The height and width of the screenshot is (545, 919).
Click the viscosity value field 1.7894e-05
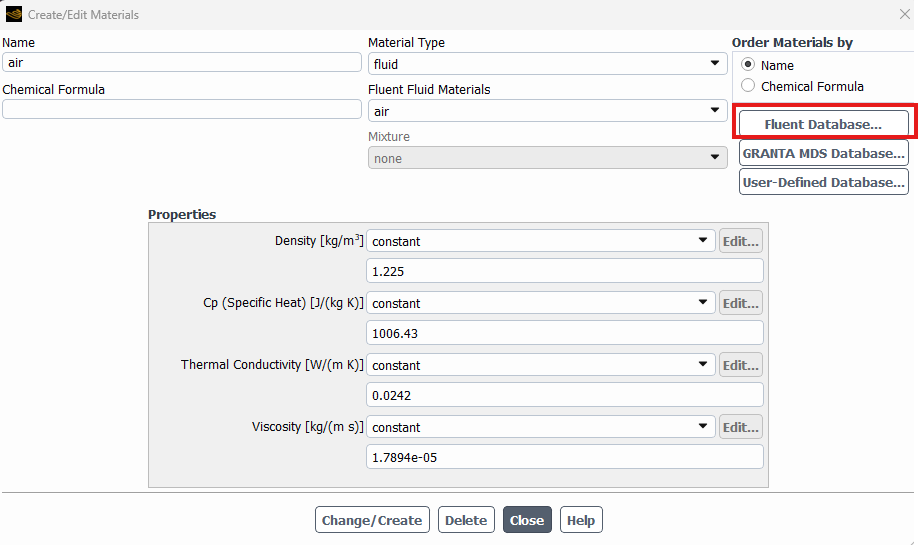(565, 457)
